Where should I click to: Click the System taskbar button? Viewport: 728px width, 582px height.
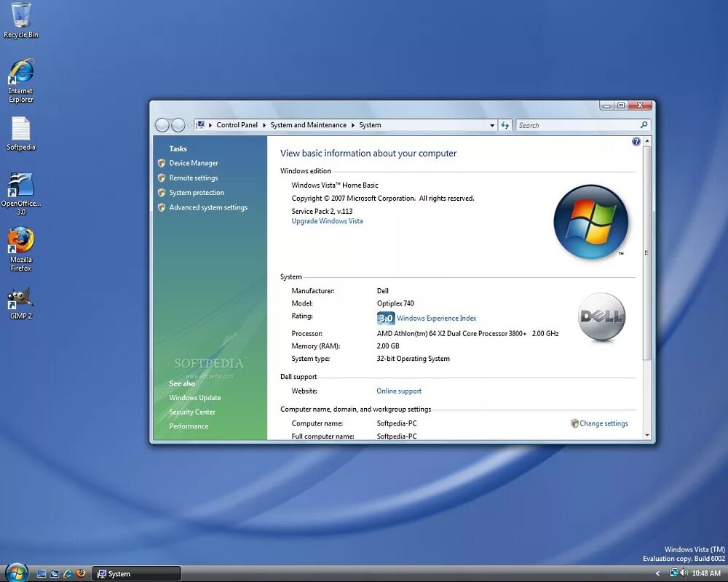coord(136,574)
